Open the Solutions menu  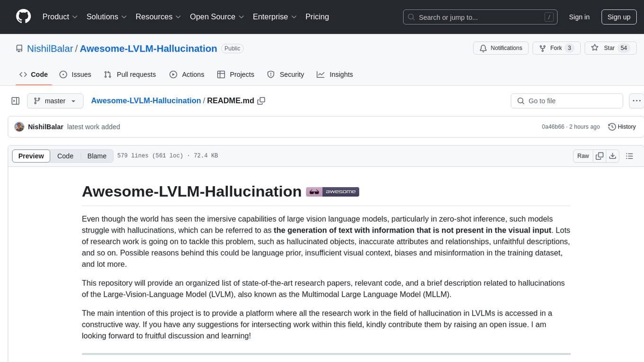107,17
